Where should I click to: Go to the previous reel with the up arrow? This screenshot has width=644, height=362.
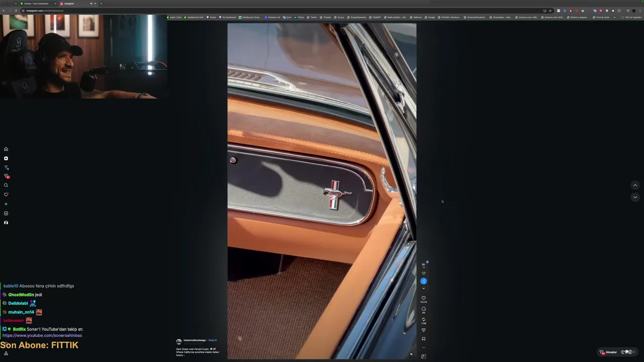pos(635,186)
